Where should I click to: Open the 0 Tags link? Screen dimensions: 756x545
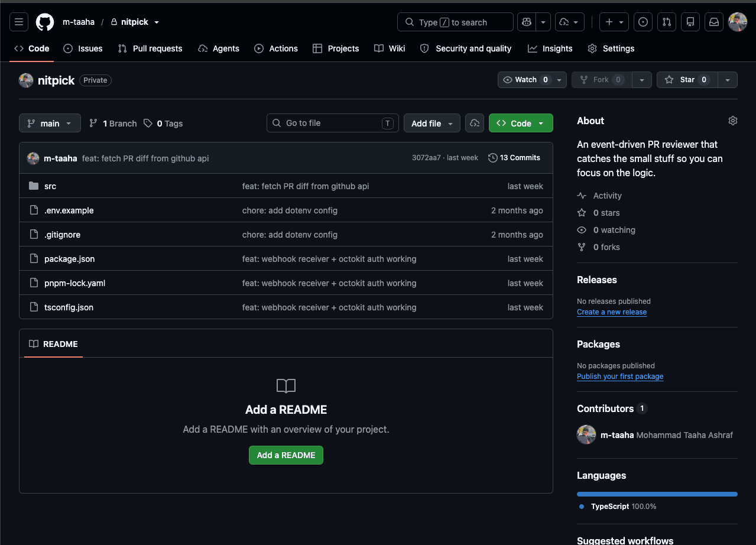pyautogui.click(x=163, y=124)
